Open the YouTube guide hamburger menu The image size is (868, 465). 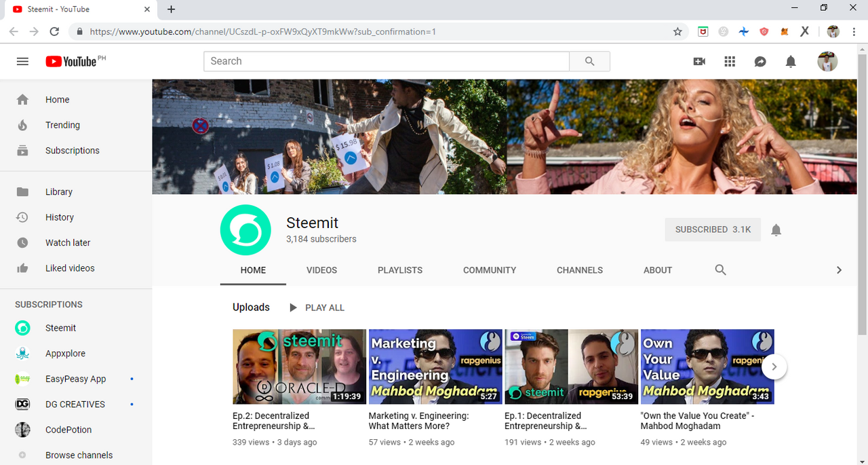click(x=22, y=61)
